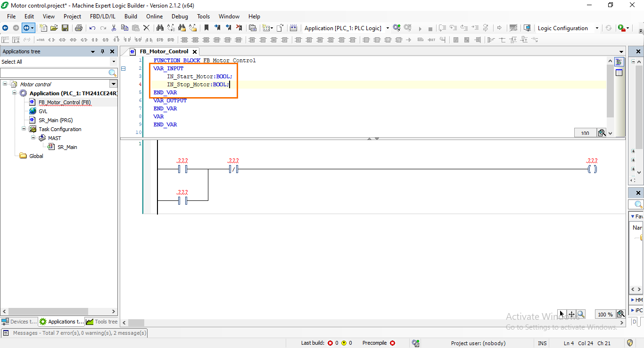
Task: Save the current project
Action: pyautogui.click(x=65, y=28)
